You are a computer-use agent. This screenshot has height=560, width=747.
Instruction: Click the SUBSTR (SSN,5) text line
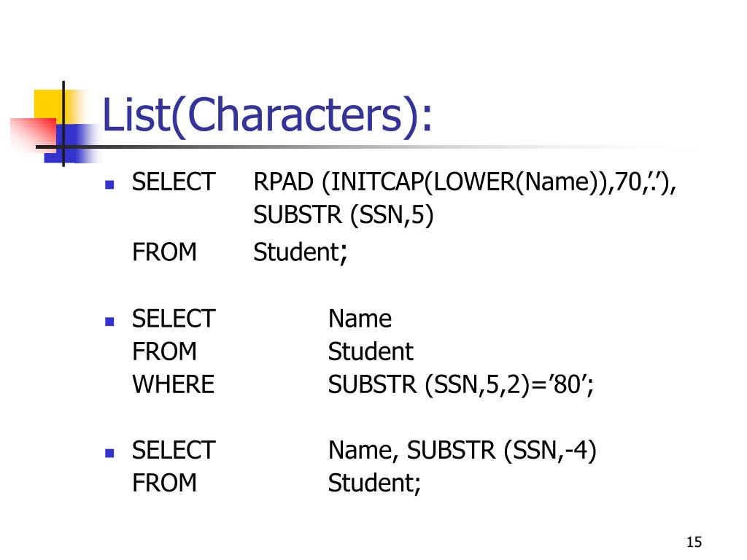[343, 215]
